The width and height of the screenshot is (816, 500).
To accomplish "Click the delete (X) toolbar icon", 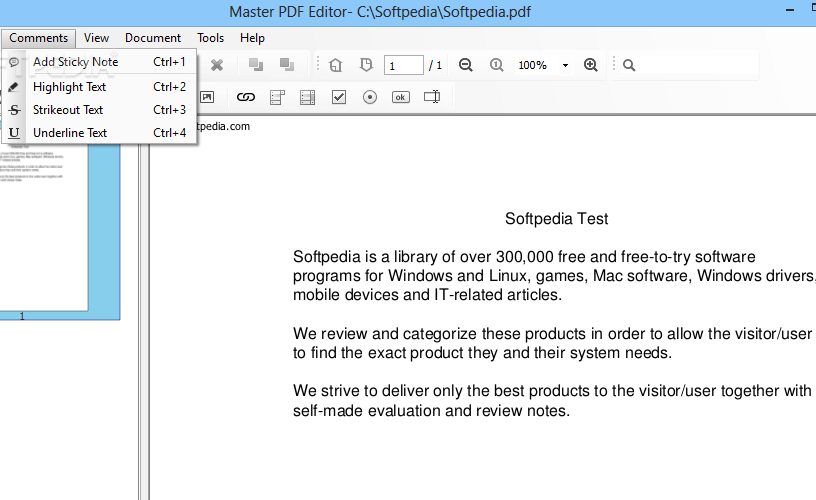I will coord(216,65).
